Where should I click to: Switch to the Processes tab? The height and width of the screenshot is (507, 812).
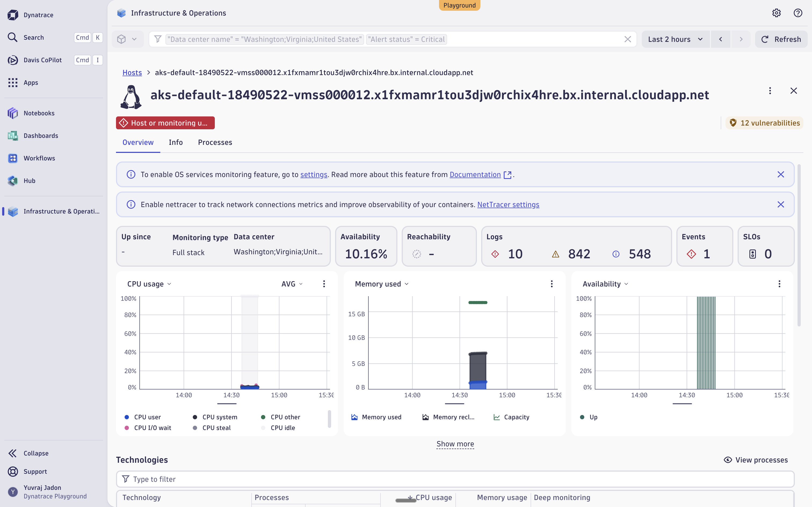pyautogui.click(x=215, y=142)
